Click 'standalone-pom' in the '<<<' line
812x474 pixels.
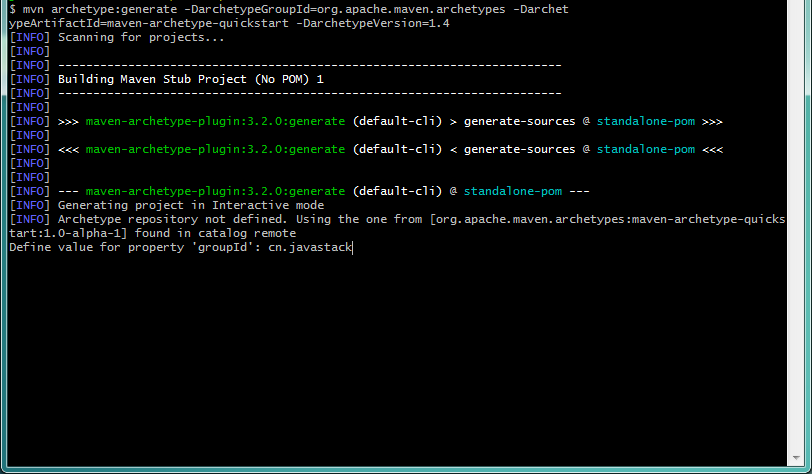[646, 149]
